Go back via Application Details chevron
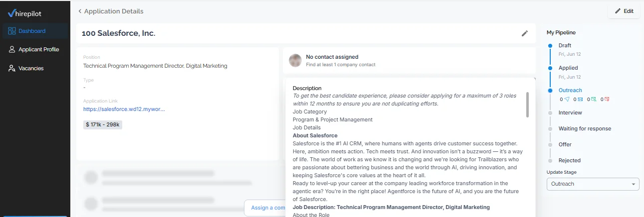Viewport: 644px width, 217px height. click(80, 11)
